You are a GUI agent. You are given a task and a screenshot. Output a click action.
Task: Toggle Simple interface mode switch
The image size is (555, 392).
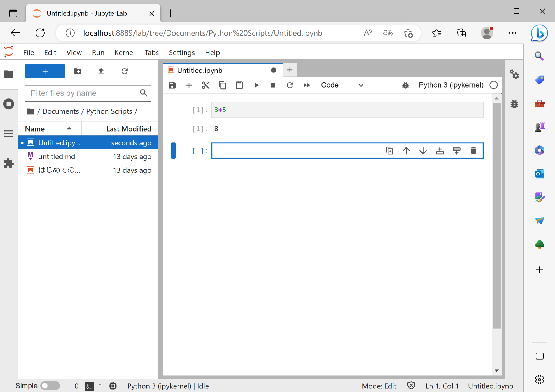tap(50, 386)
